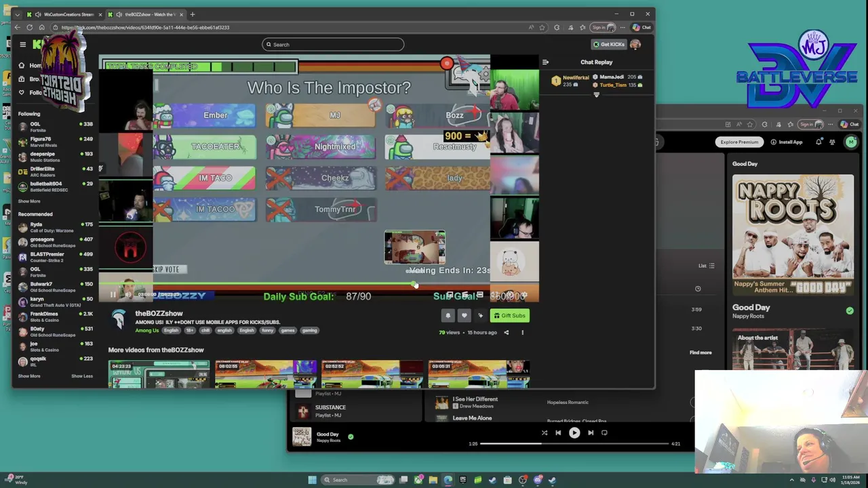Skip to next track in Spotify

591,432
